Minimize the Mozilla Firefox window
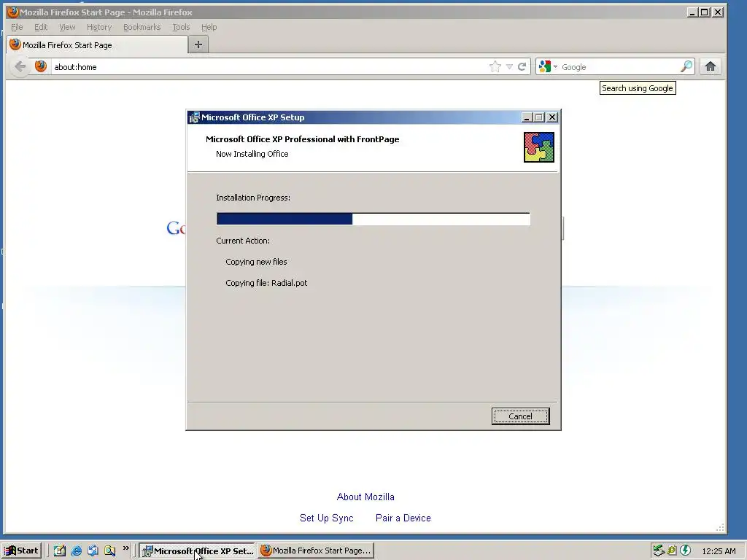The width and height of the screenshot is (747, 560). point(692,12)
